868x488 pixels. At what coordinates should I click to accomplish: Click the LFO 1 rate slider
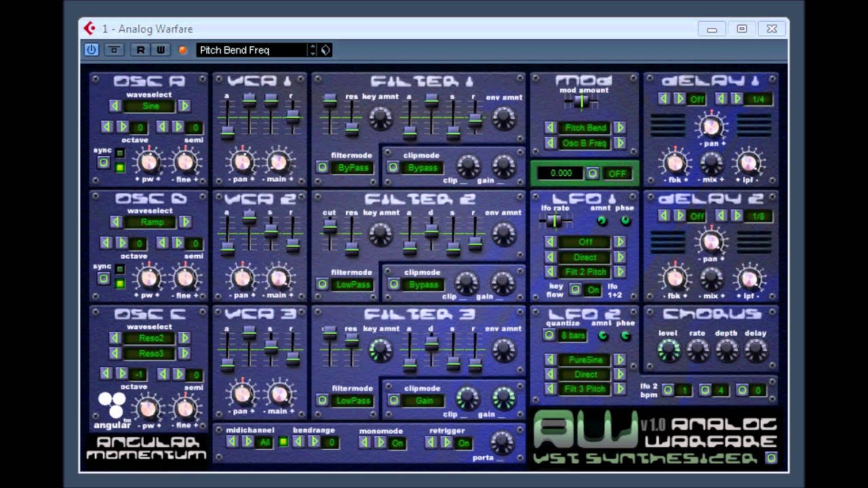tap(555, 220)
